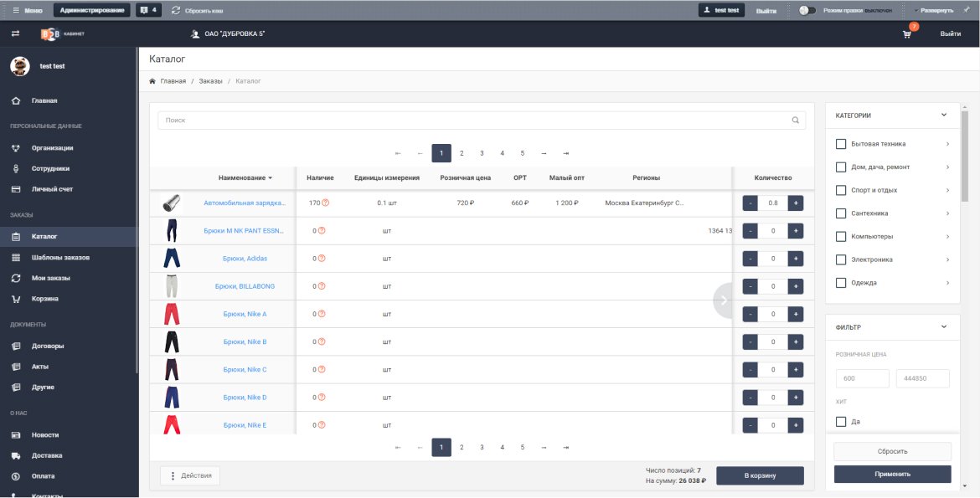Decrease quantity for Автомобильная зарядка
980x498 pixels.
[x=750, y=203]
